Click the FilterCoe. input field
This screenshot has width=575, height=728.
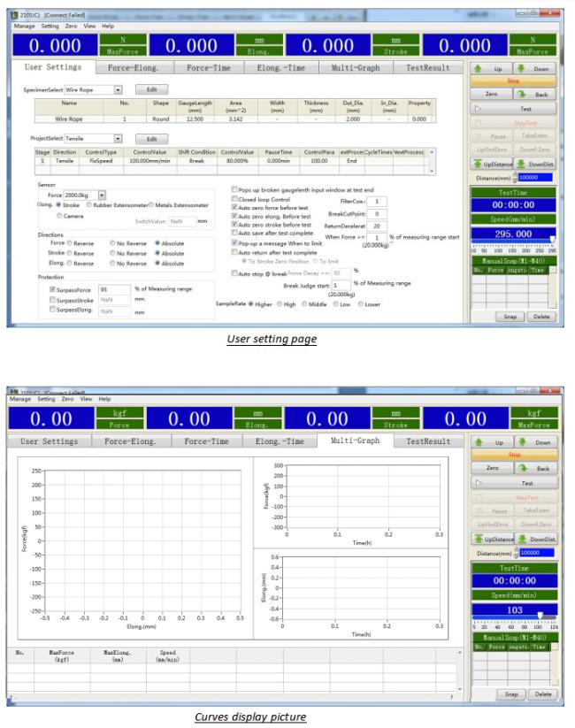[377, 202]
